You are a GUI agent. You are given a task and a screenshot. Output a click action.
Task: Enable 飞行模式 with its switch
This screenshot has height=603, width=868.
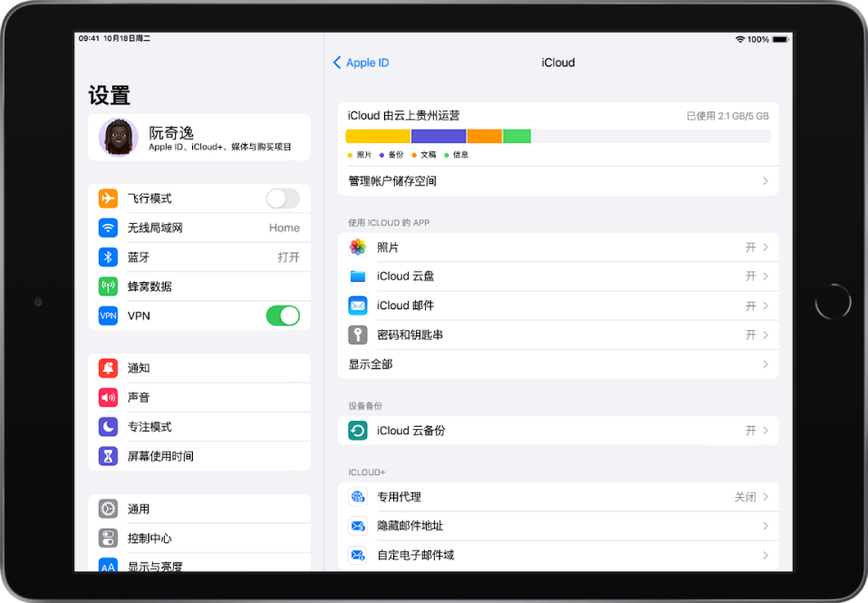284,198
